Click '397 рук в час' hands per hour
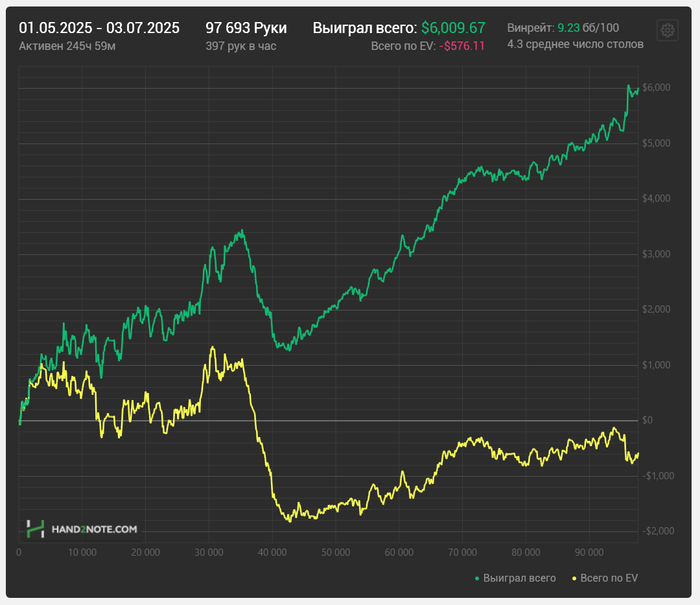The width and height of the screenshot is (700, 605). [241, 46]
